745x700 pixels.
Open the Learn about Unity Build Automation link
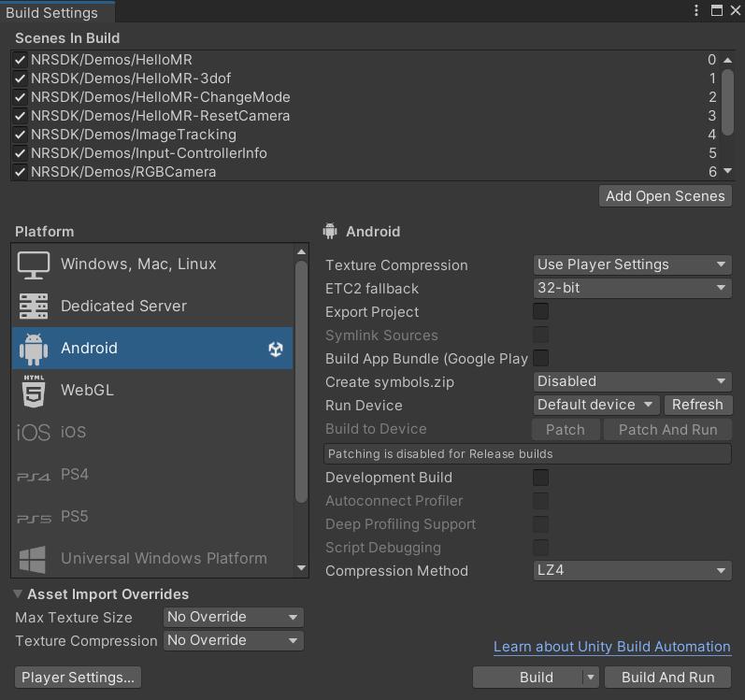[612, 647]
